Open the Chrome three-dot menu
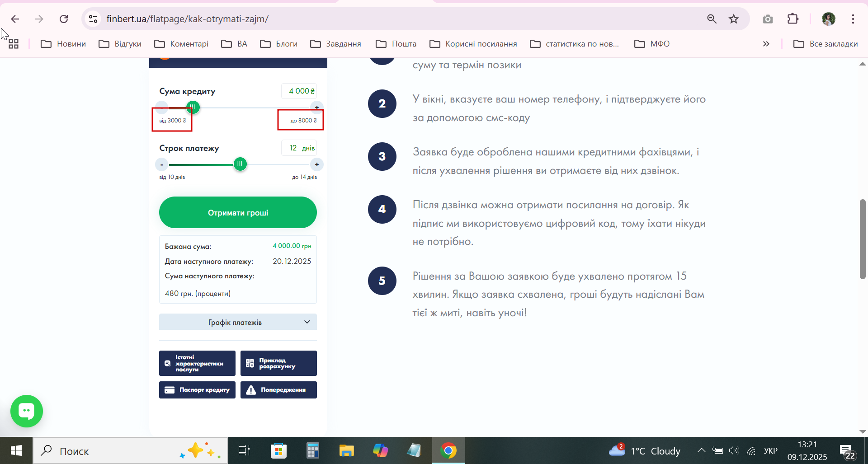Image resolution: width=868 pixels, height=464 pixels. tap(853, 19)
